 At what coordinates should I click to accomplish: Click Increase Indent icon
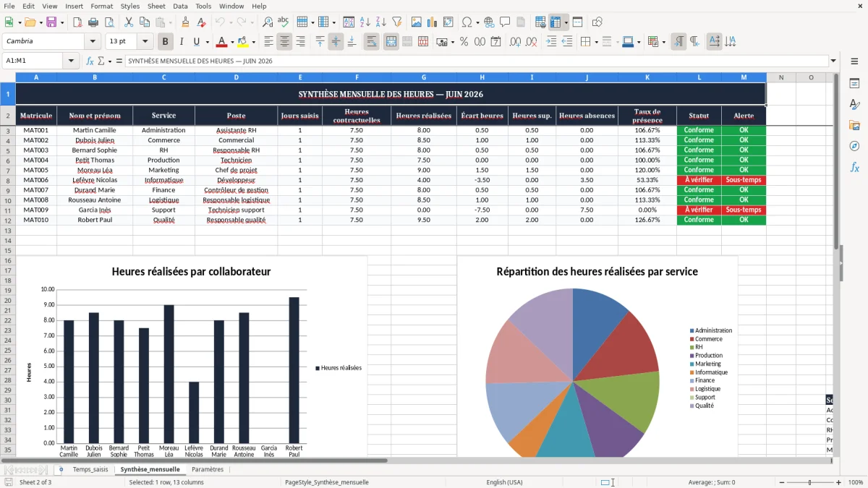tap(551, 42)
